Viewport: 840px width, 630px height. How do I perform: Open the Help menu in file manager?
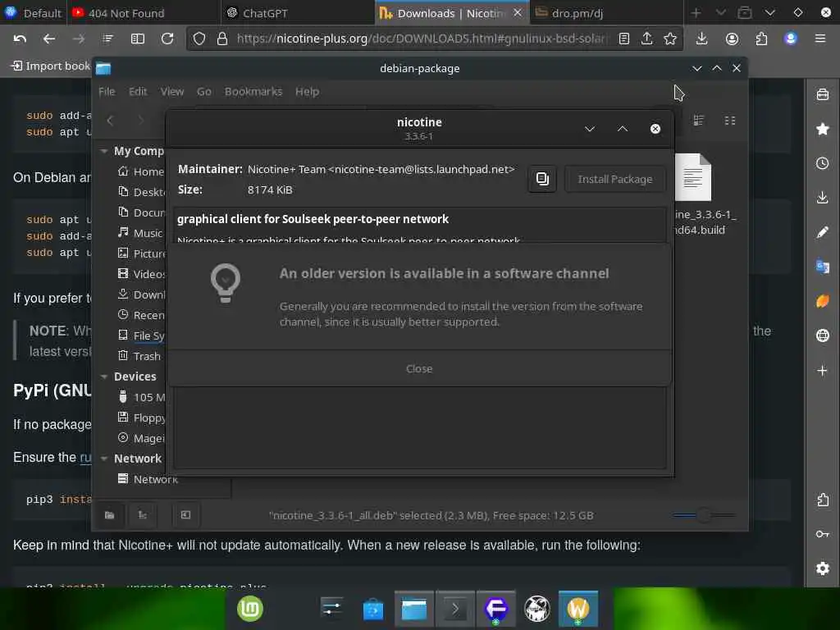coord(307,92)
